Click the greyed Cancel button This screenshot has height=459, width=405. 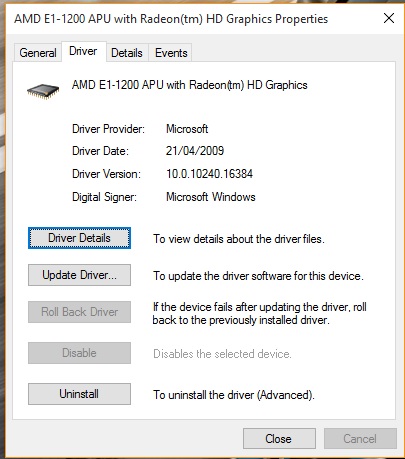coord(360,439)
